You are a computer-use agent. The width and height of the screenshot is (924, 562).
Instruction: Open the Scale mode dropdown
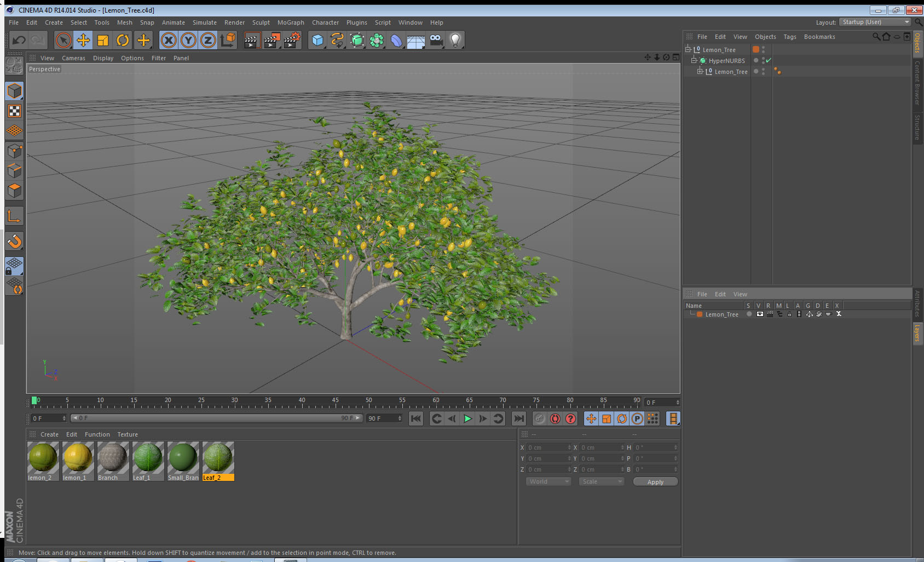coord(602,481)
